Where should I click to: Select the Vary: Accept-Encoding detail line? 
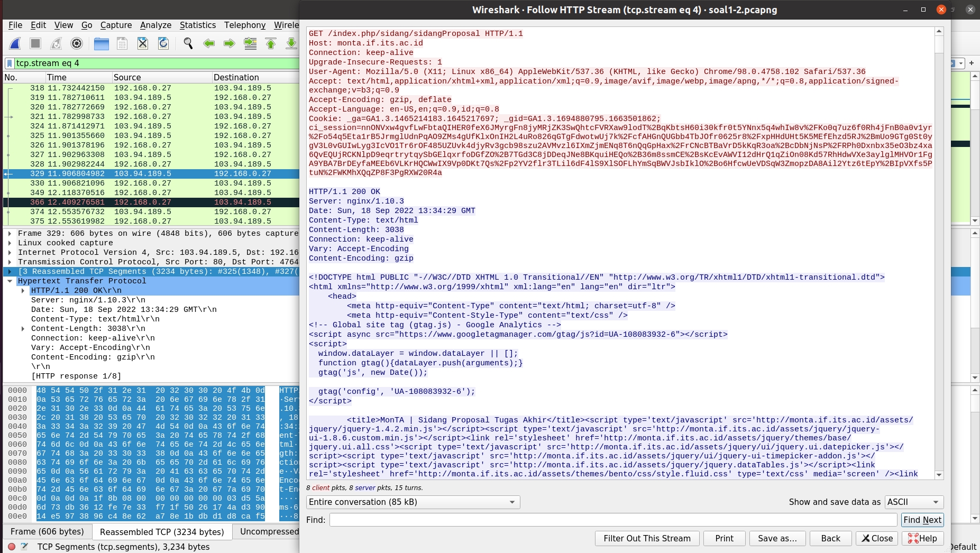pos(90,347)
